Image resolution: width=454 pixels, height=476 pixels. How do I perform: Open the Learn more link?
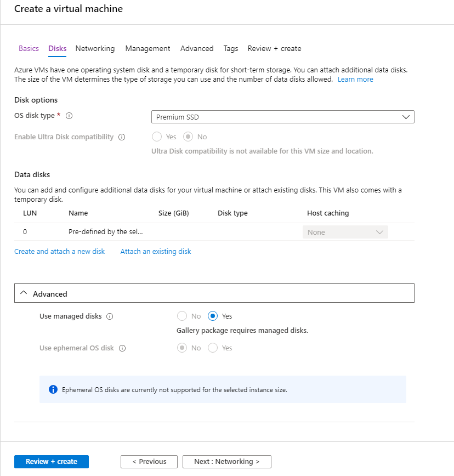355,79
